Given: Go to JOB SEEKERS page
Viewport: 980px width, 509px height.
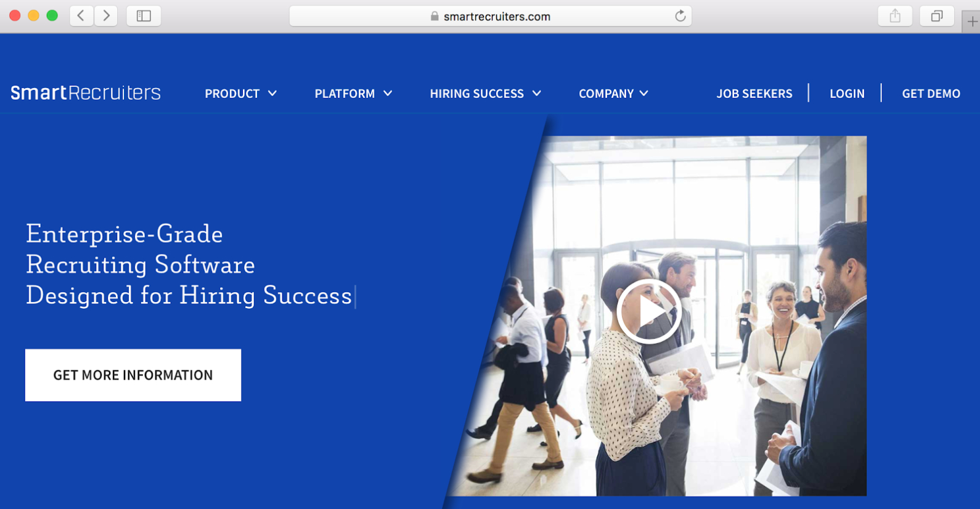Looking at the screenshot, I should click(x=754, y=94).
